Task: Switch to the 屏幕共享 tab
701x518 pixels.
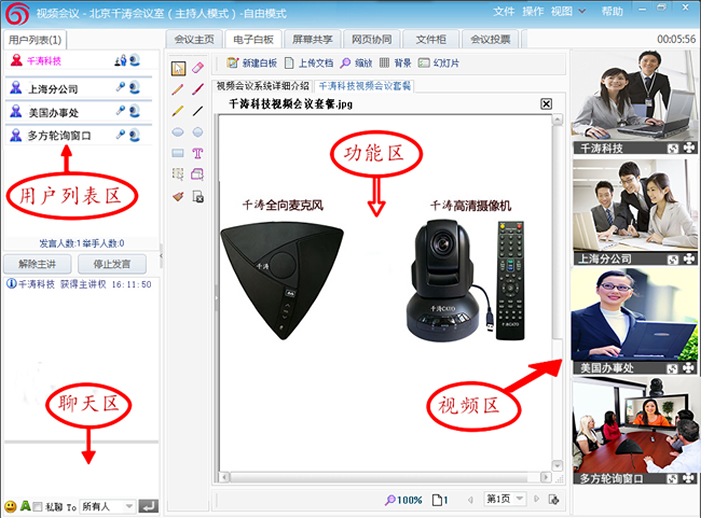Action: pos(312,39)
